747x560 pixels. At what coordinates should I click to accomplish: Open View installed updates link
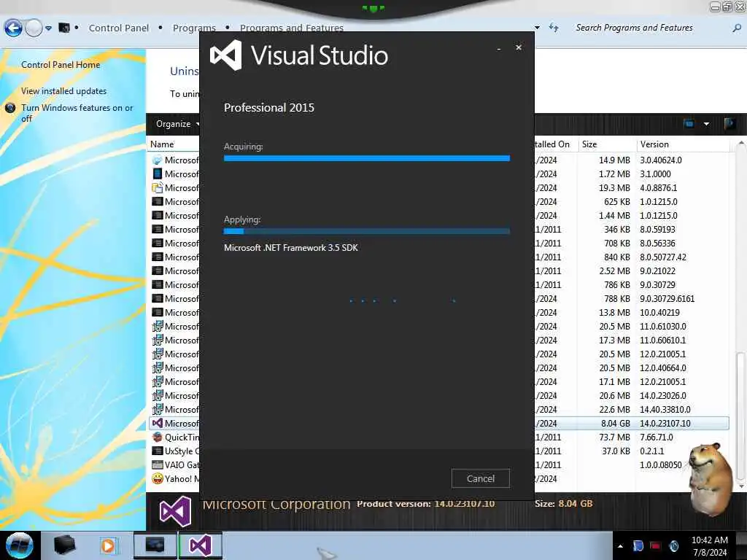click(64, 91)
